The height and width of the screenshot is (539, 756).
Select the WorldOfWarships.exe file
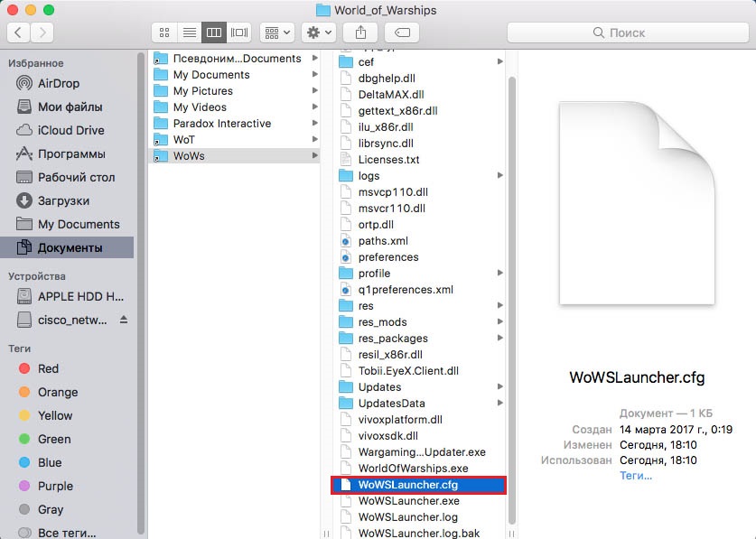[413, 469]
